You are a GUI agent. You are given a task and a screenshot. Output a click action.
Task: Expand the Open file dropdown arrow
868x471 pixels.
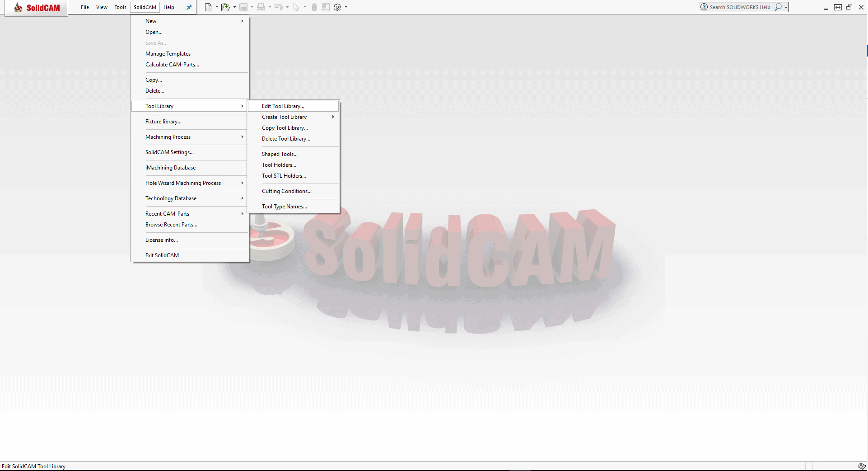coord(234,7)
